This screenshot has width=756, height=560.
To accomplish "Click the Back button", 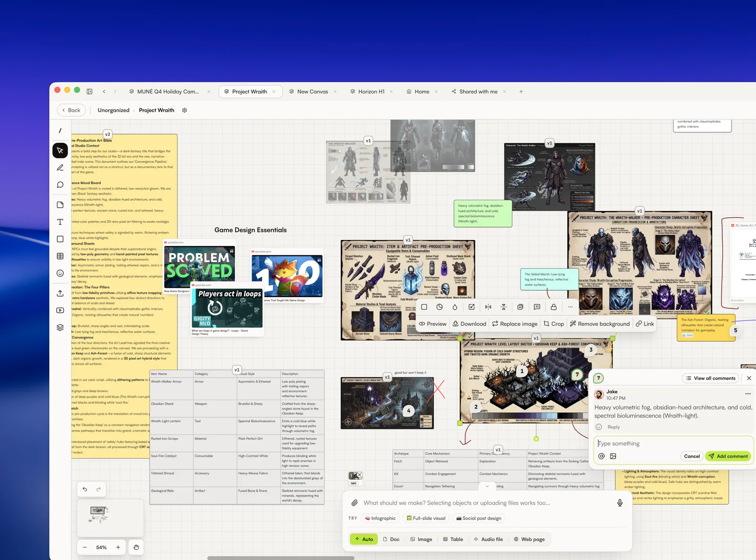I will coord(71,110).
